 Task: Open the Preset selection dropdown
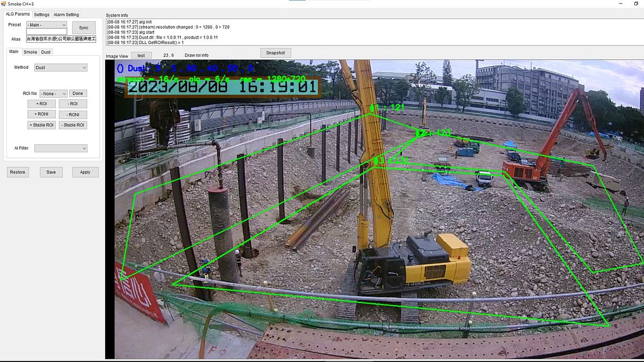(x=46, y=25)
